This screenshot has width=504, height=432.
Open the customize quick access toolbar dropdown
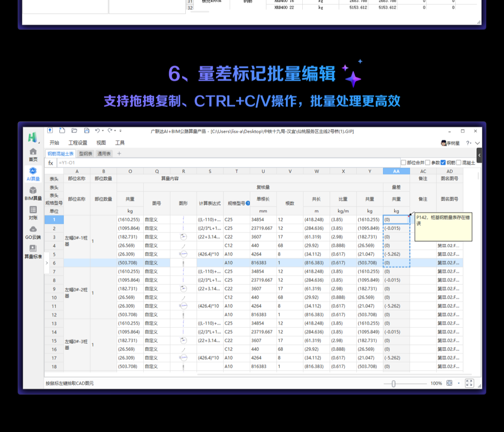[121, 131]
